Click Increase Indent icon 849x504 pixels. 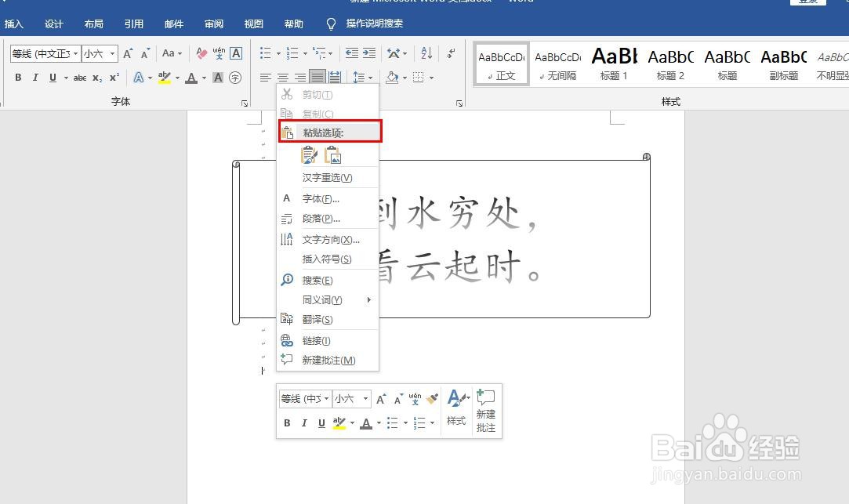[369, 53]
